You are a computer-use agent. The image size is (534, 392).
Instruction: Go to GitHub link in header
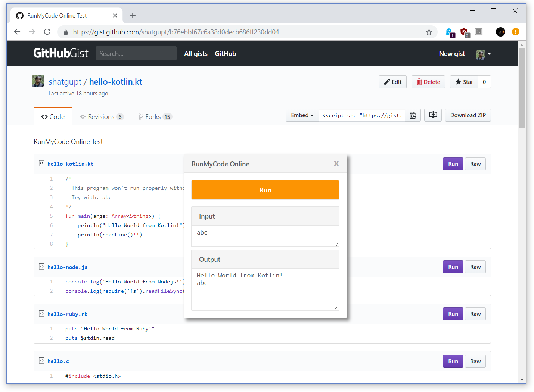(225, 54)
